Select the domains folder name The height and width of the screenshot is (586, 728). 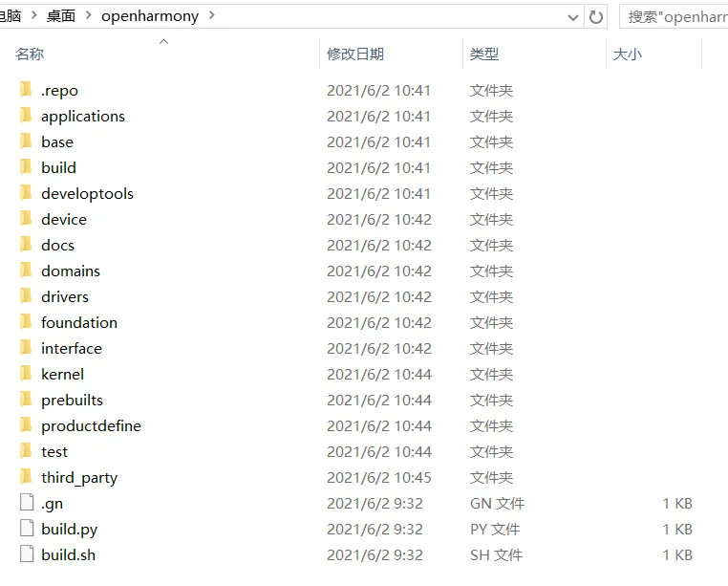(71, 271)
